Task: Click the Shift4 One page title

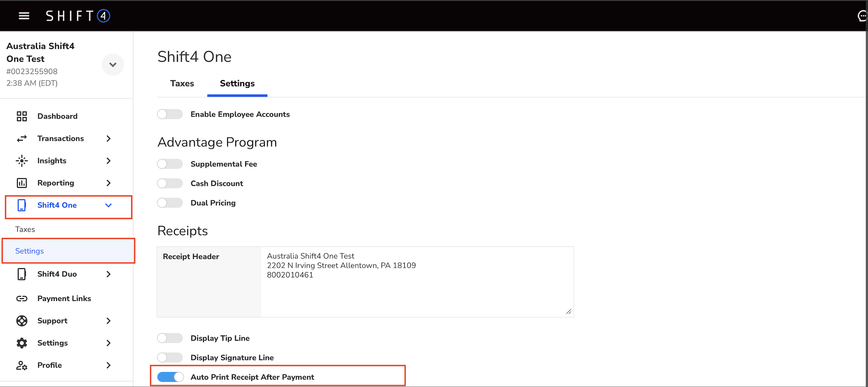Action: 195,57
